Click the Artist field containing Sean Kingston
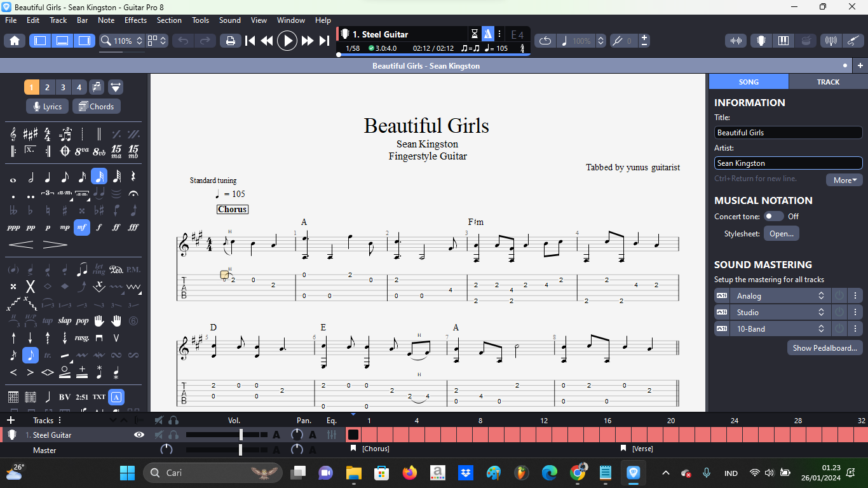 pos(788,163)
